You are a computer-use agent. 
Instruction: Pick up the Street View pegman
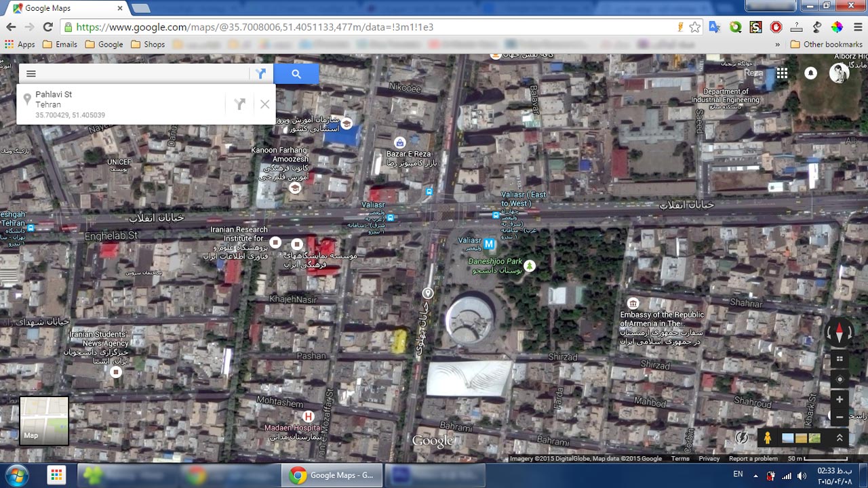767,438
